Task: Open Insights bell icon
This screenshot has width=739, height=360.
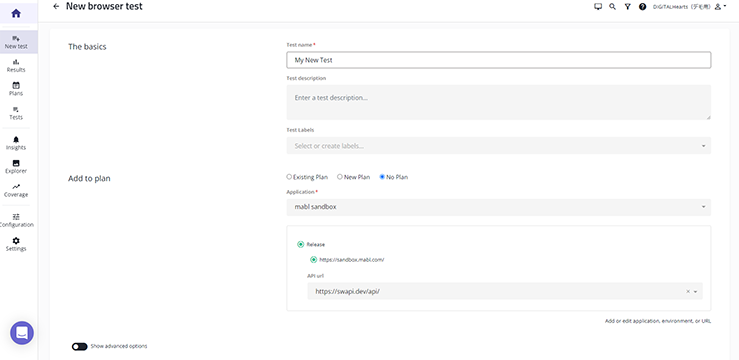Action: pyautogui.click(x=16, y=139)
